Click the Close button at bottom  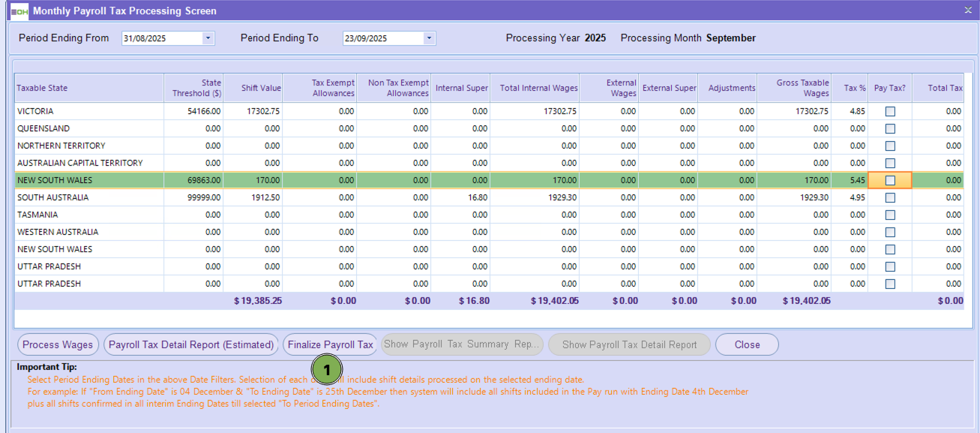[x=747, y=344]
